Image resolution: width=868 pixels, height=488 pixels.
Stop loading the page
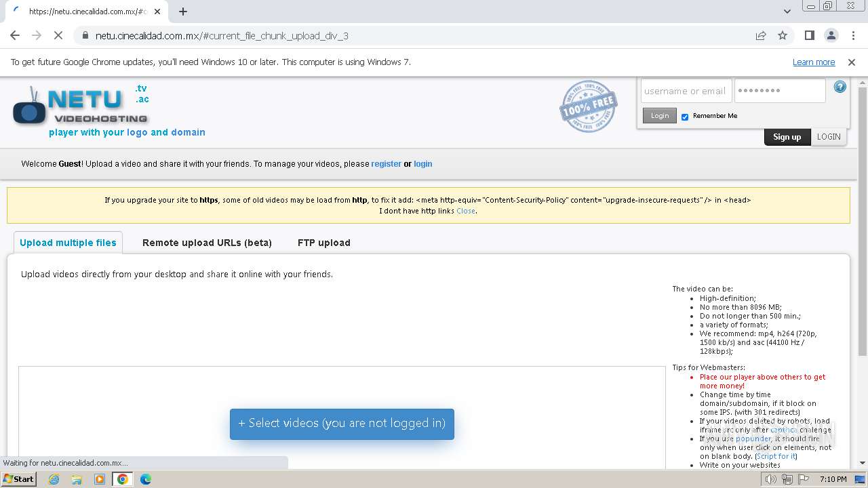(x=58, y=36)
